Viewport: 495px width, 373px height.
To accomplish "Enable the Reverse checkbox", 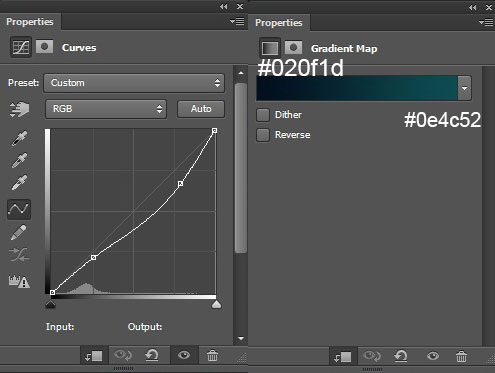I will tap(263, 135).
